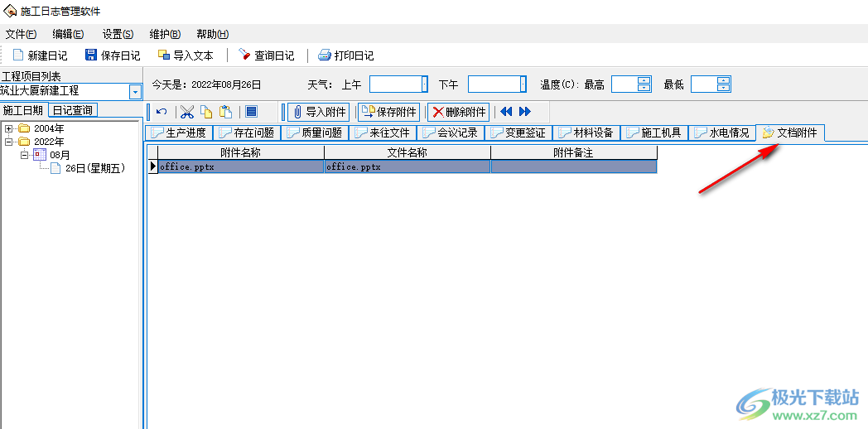Switch to the 施工机具 tab
Viewport: 868px width, 429px height.
point(654,133)
